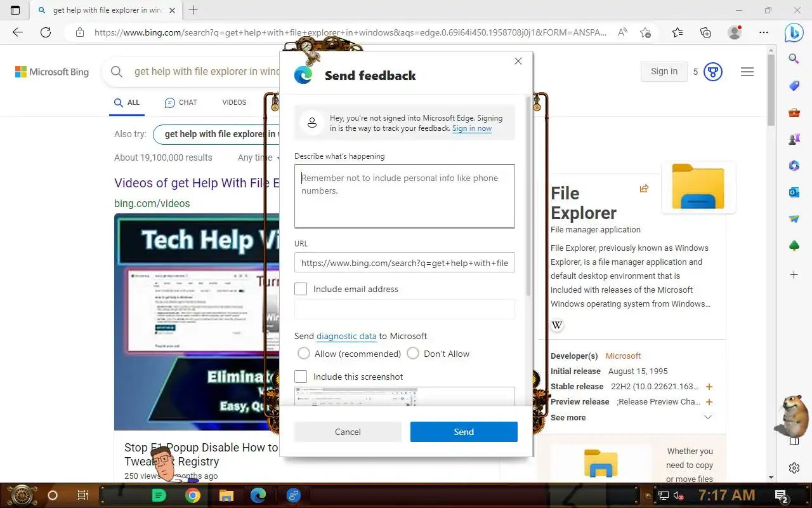Click the Cancel button
Viewport: 812px width, 508px height.
348,432
